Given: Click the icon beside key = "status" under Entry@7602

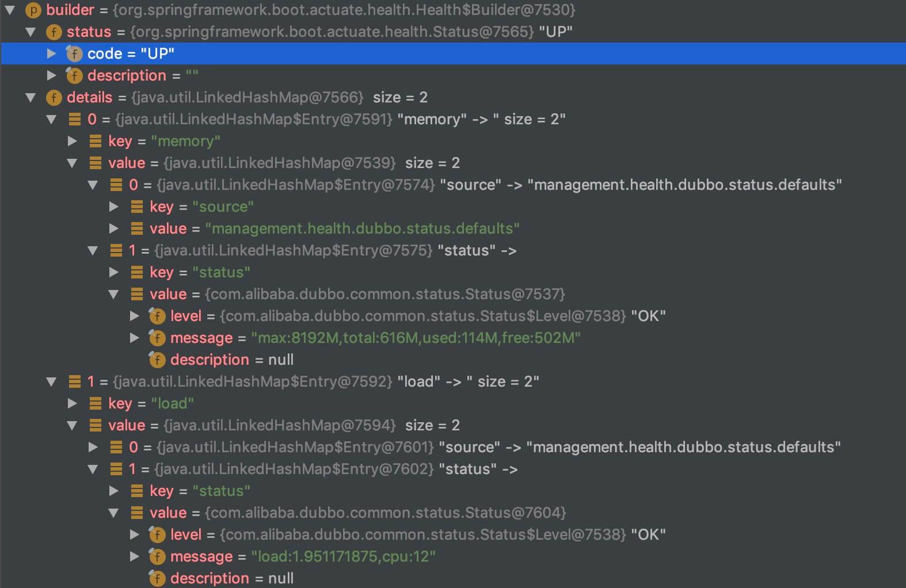Looking at the screenshot, I should point(136,491).
